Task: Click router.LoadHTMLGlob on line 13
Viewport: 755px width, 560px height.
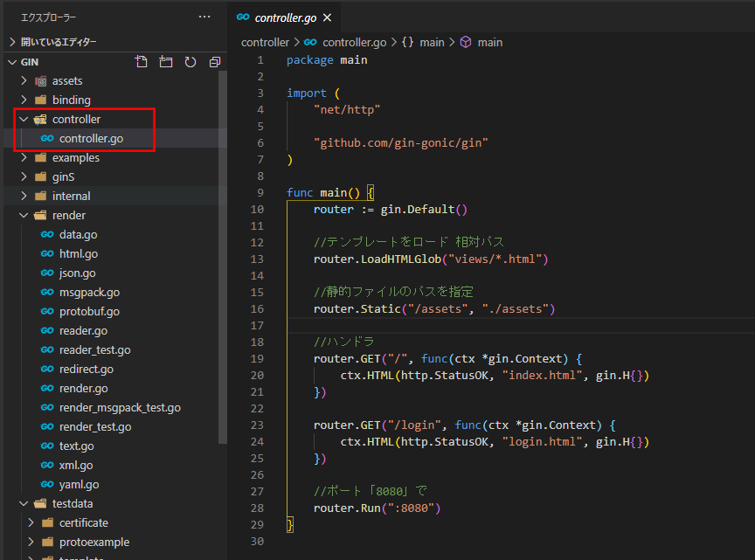Action: [x=377, y=259]
